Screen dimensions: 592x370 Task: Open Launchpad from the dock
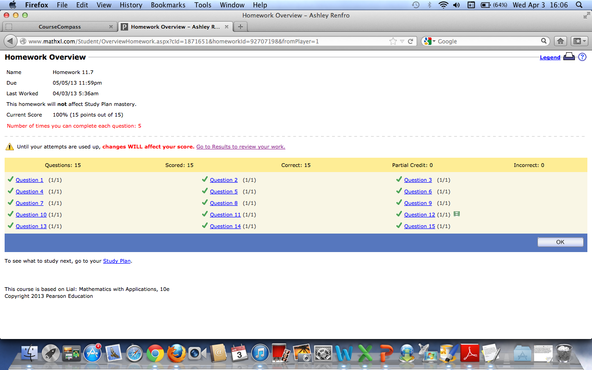pyautogui.click(x=51, y=354)
